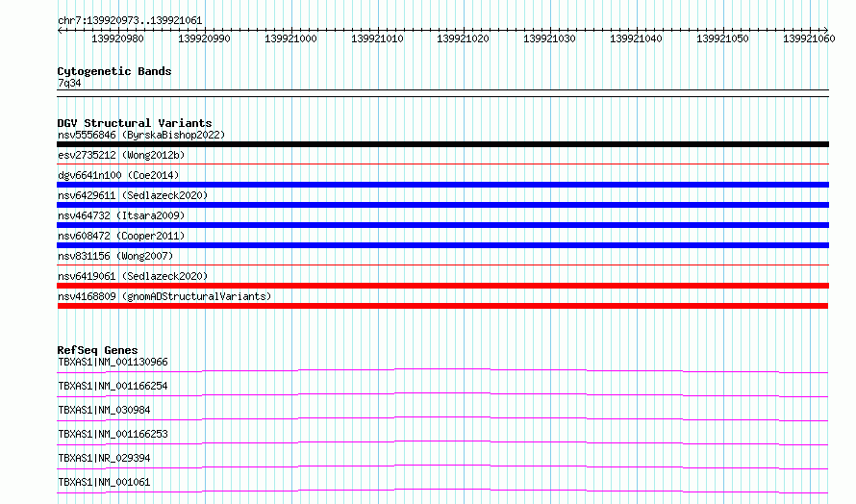Click the black nsv5556846 variant bar
The image size is (856, 504).
(442, 144)
